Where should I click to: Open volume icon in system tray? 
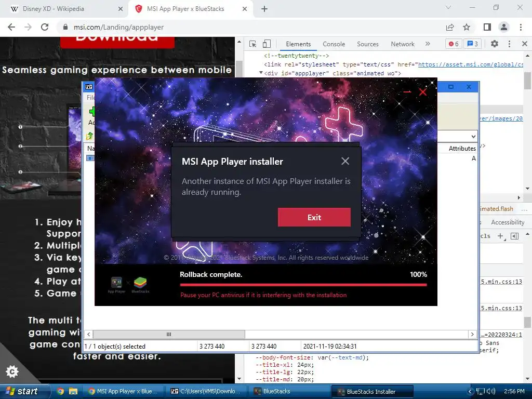pyautogui.click(x=491, y=391)
